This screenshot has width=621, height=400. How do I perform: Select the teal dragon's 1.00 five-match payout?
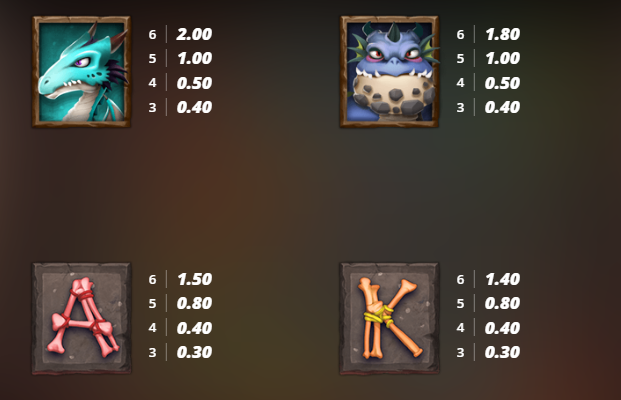coord(194,58)
